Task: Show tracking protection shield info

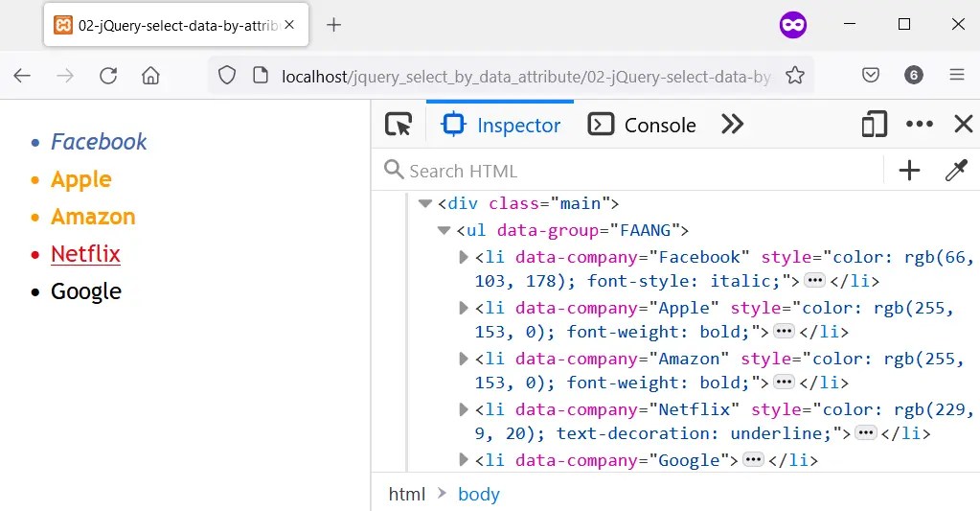Action: (227, 76)
